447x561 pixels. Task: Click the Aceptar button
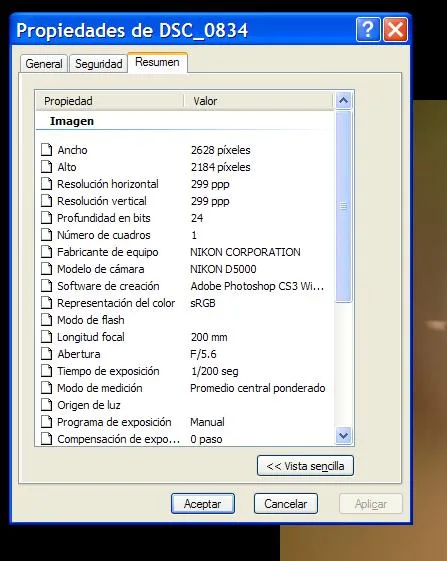coord(203,503)
